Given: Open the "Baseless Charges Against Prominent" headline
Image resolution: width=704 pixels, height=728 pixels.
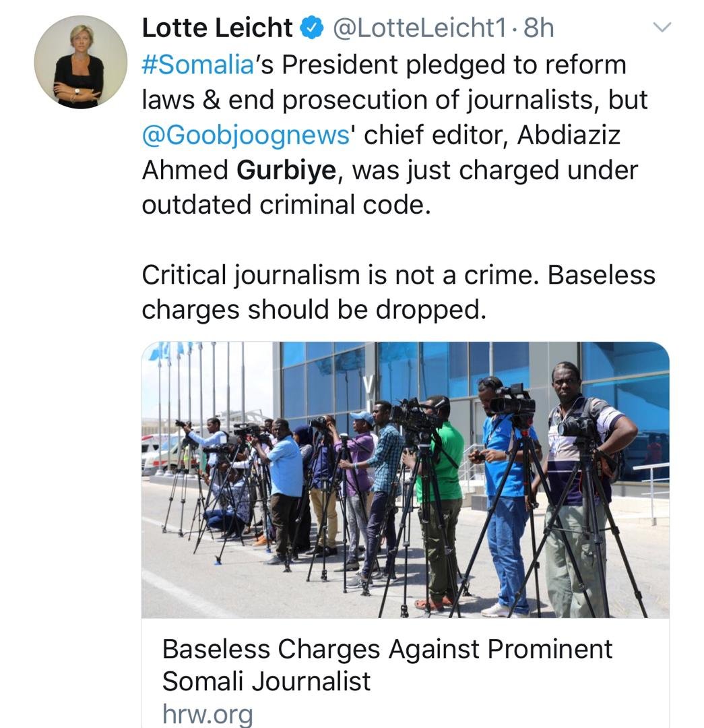Looking at the screenshot, I should 387,649.
